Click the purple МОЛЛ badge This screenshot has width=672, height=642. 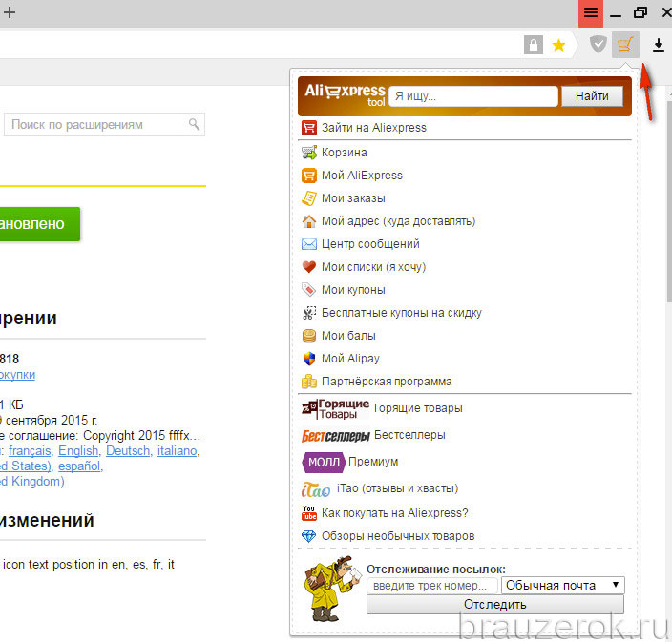324,463
